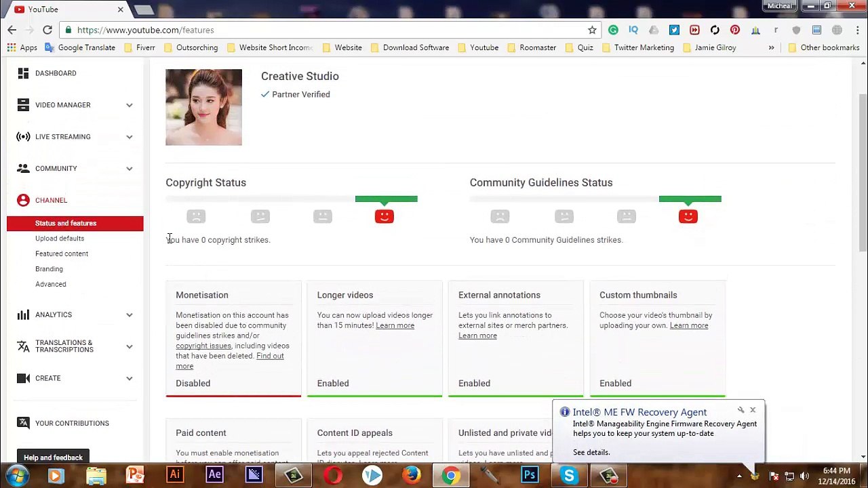Expand the Analytics section
This screenshot has width=868, height=488.
[x=130, y=314]
